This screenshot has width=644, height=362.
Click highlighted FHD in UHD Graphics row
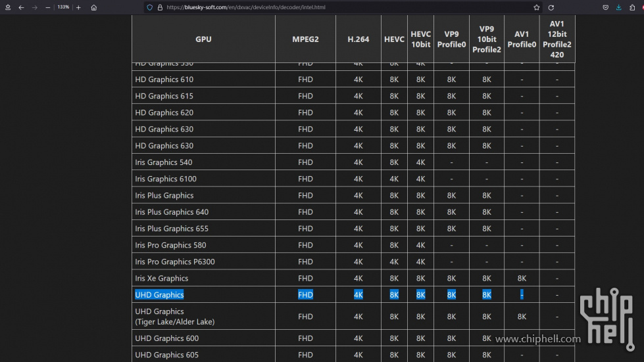pos(305,295)
